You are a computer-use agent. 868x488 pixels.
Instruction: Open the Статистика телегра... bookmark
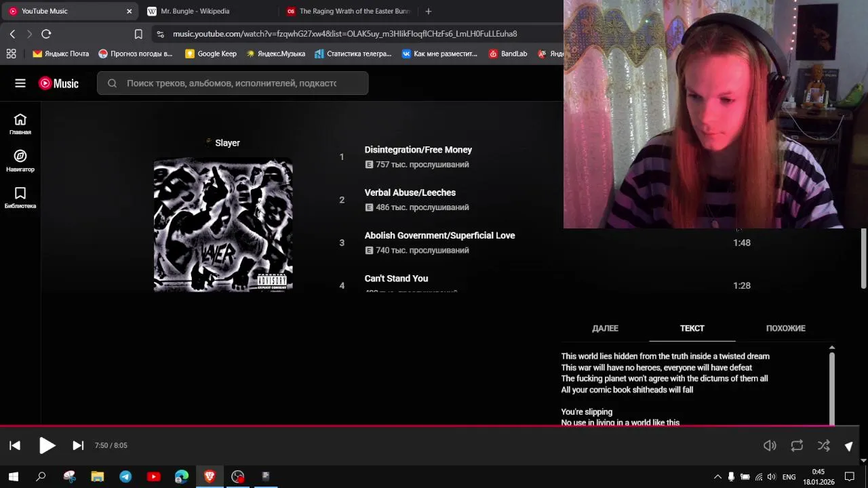pos(353,54)
